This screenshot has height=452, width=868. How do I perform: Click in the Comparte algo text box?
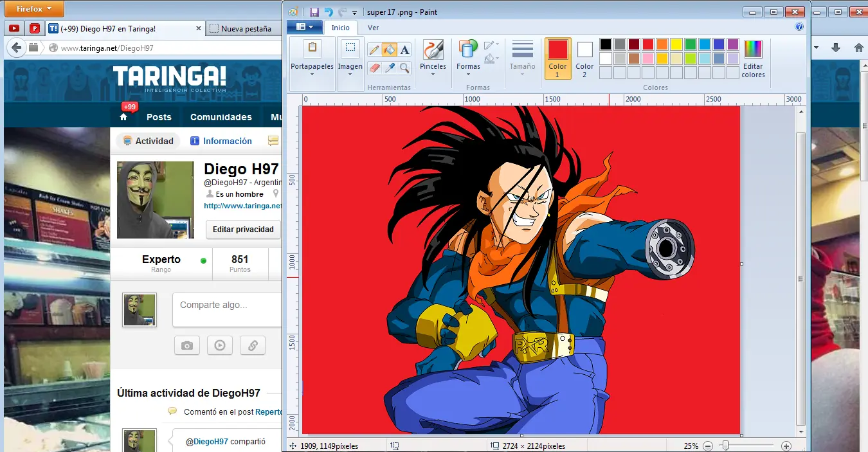tap(227, 311)
